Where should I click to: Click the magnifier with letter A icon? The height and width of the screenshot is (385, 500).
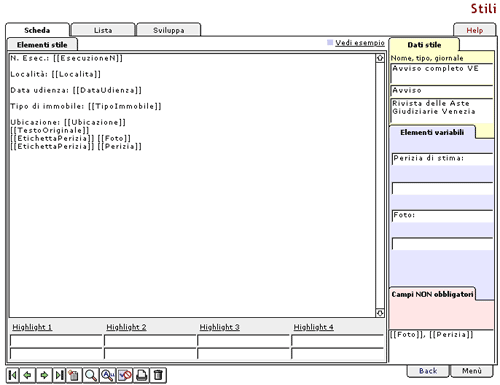pyautogui.click(x=108, y=375)
